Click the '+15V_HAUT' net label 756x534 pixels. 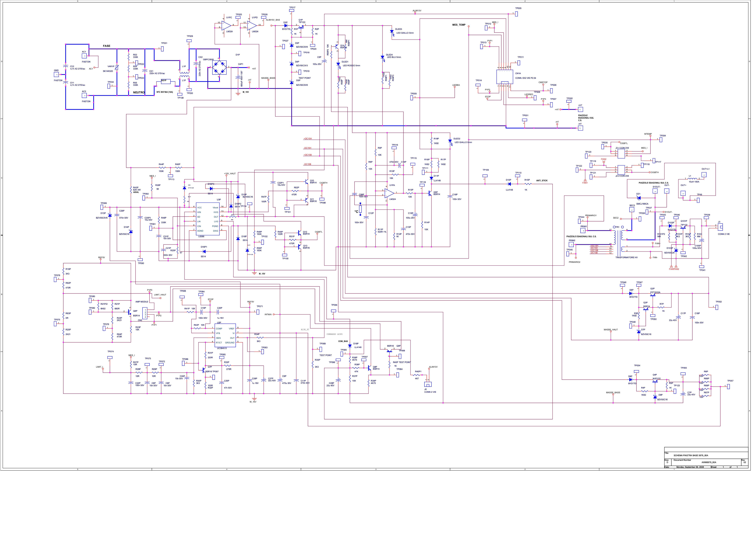pyautogui.click(x=230, y=174)
